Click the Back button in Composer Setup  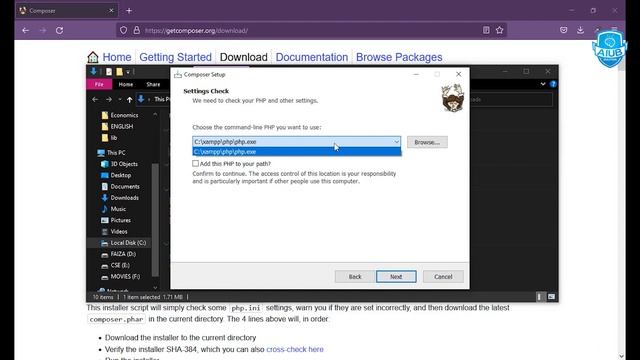[x=355, y=276]
